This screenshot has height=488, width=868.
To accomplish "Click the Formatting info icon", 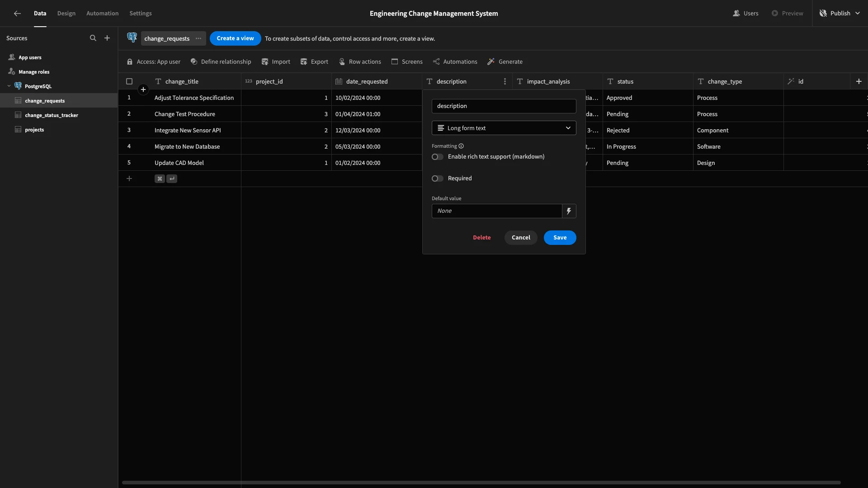I will point(461,146).
